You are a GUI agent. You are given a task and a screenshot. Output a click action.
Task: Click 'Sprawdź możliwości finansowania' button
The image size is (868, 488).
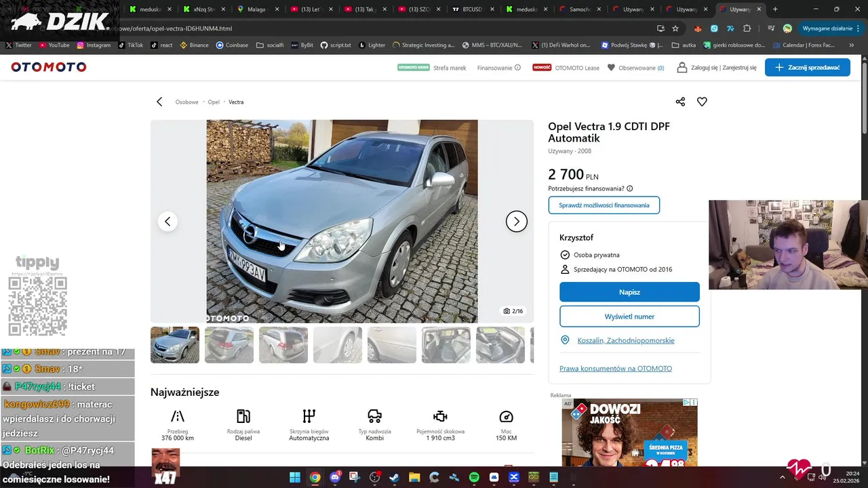pos(604,205)
